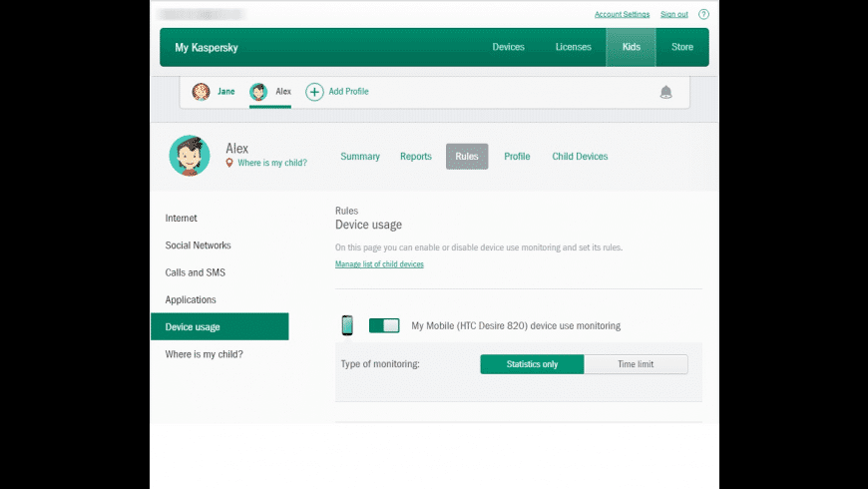Click Alex's large profile picture

[x=190, y=156]
